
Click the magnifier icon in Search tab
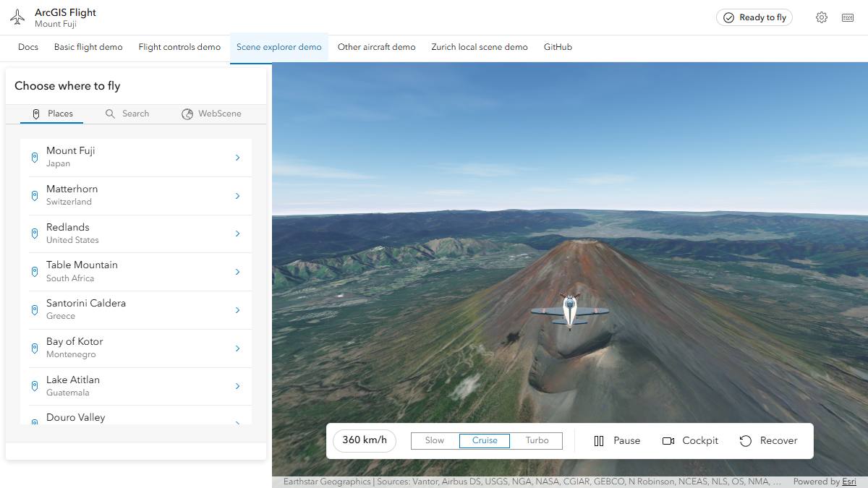110,114
